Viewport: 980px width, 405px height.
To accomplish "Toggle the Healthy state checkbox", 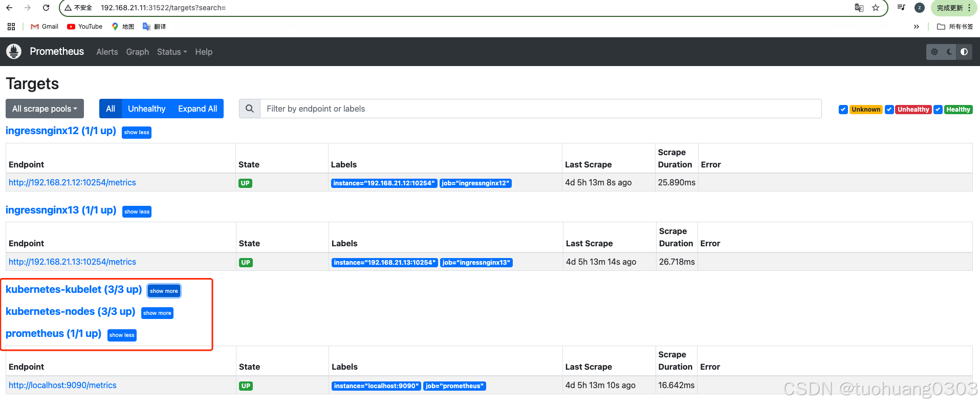I will [x=938, y=110].
